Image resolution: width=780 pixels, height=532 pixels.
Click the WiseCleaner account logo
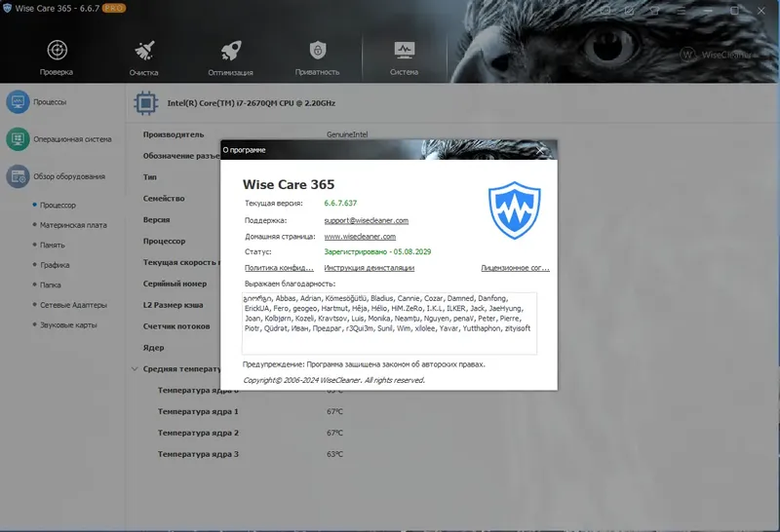click(x=717, y=55)
